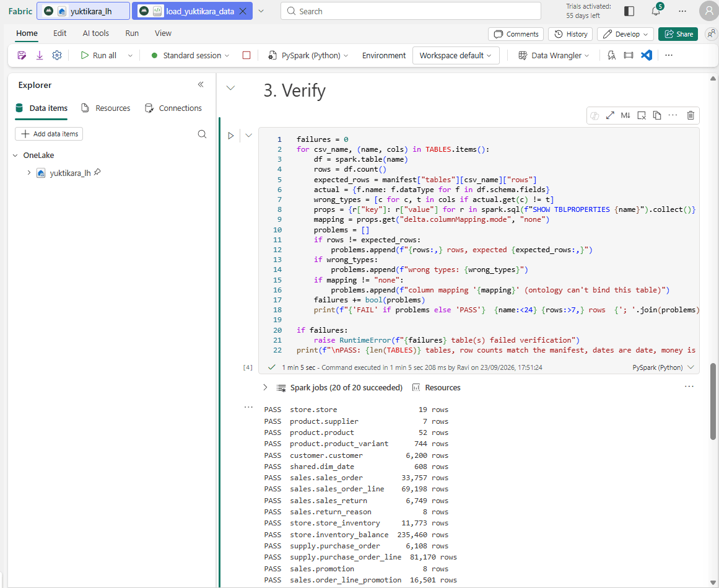Collapse the '3. Verify' section
Image resolution: width=719 pixels, height=588 pixels.
(230, 88)
